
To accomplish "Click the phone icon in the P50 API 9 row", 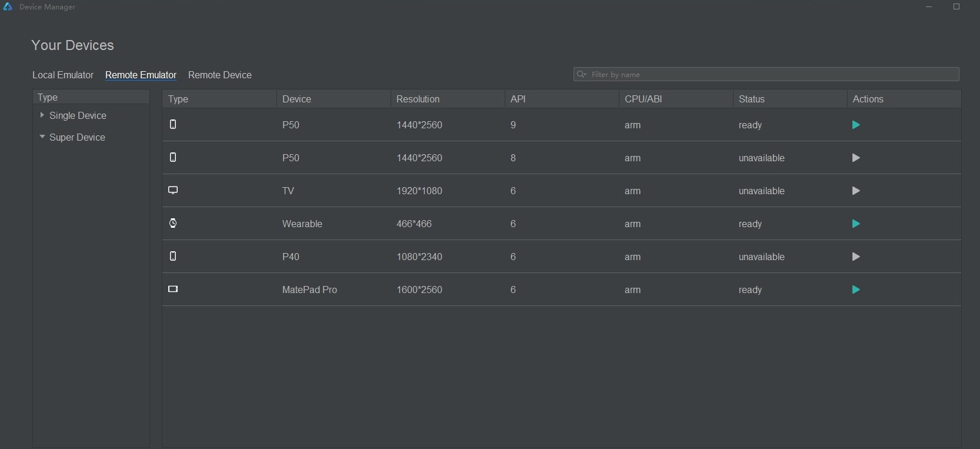I will [173, 124].
